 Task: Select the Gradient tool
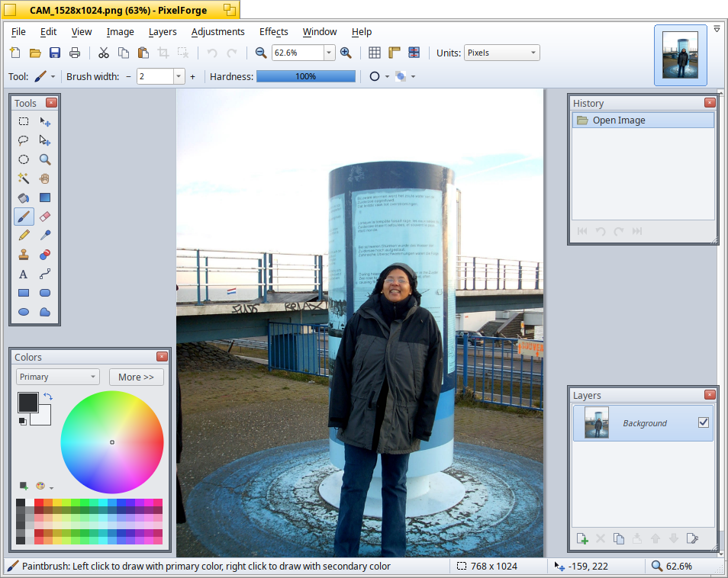[x=45, y=197]
